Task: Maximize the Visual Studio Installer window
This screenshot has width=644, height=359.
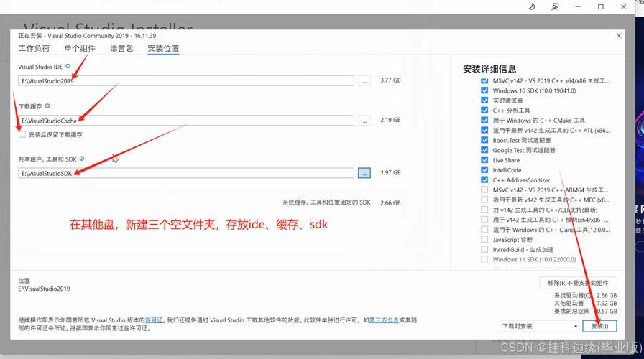Action: pos(600,6)
